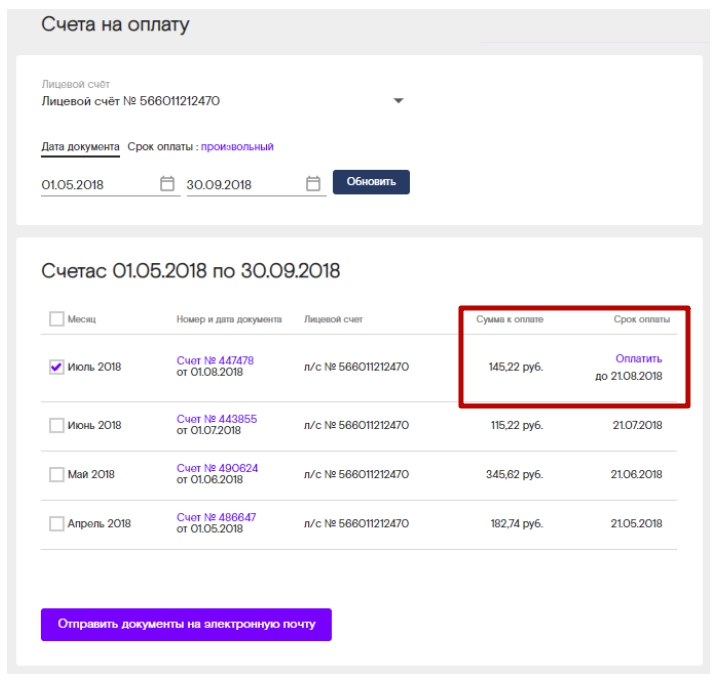Enable the Апрель 2018 checkbox
The image size is (717, 678).
click(x=56, y=523)
